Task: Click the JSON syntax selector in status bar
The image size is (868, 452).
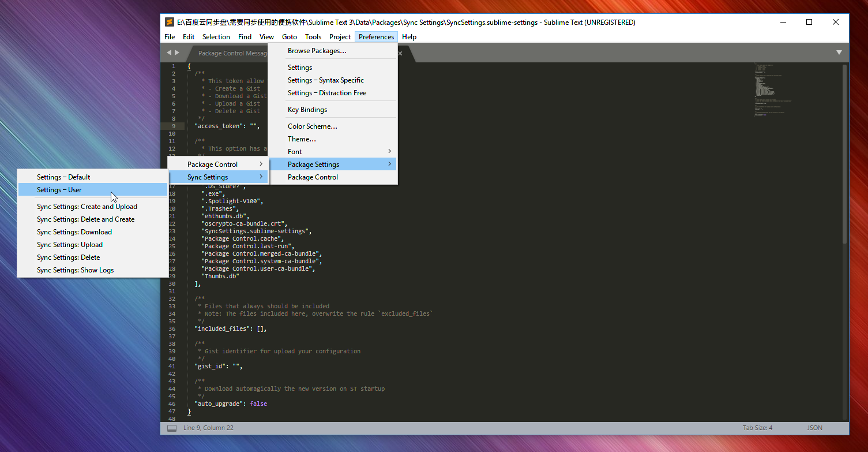Action: [x=814, y=427]
